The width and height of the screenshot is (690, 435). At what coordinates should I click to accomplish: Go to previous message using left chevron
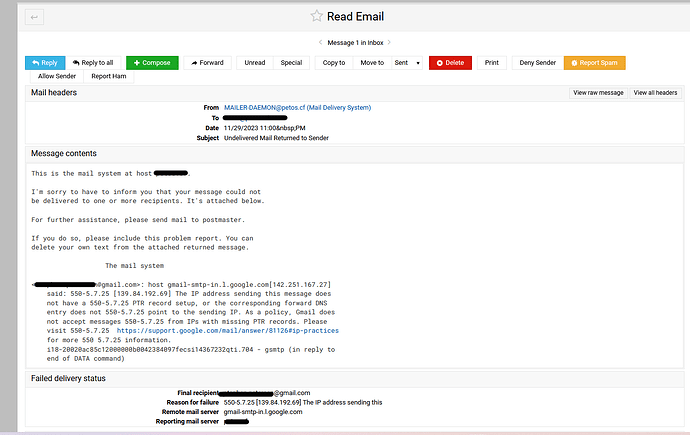(x=319, y=43)
